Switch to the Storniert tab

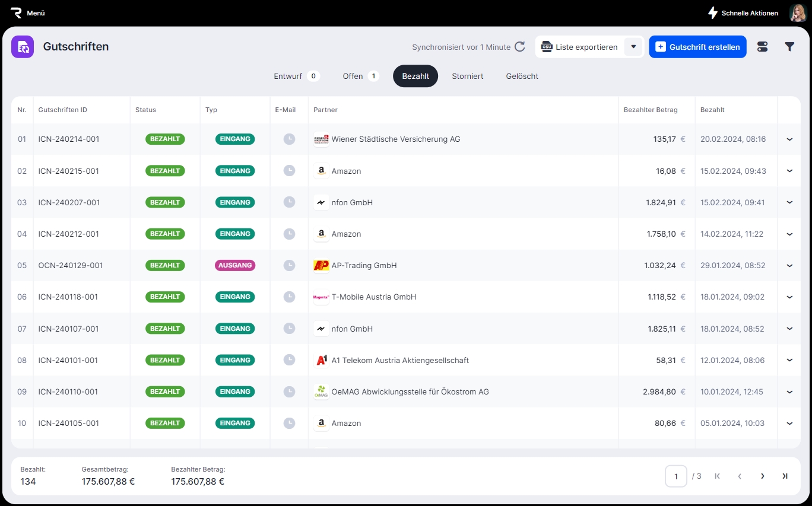(467, 76)
